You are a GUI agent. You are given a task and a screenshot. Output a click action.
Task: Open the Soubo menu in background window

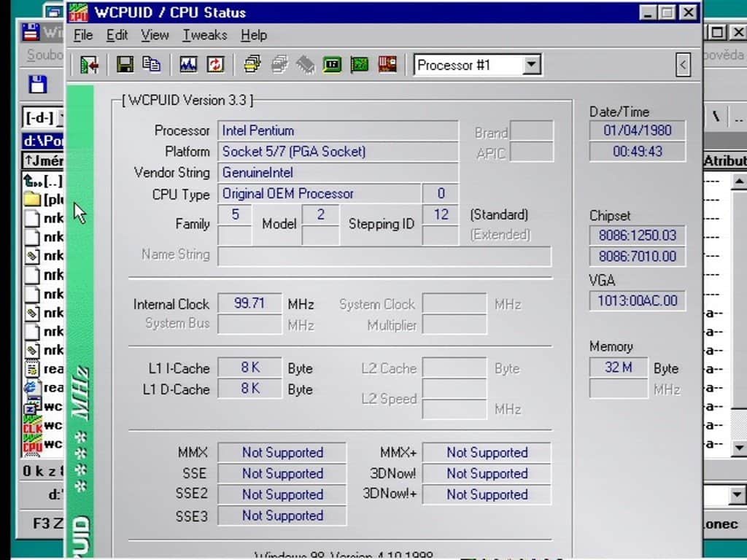44,55
